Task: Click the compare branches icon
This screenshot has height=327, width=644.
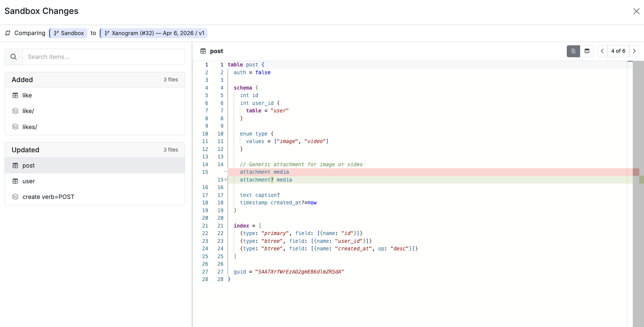Action: (x=8, y=33)
